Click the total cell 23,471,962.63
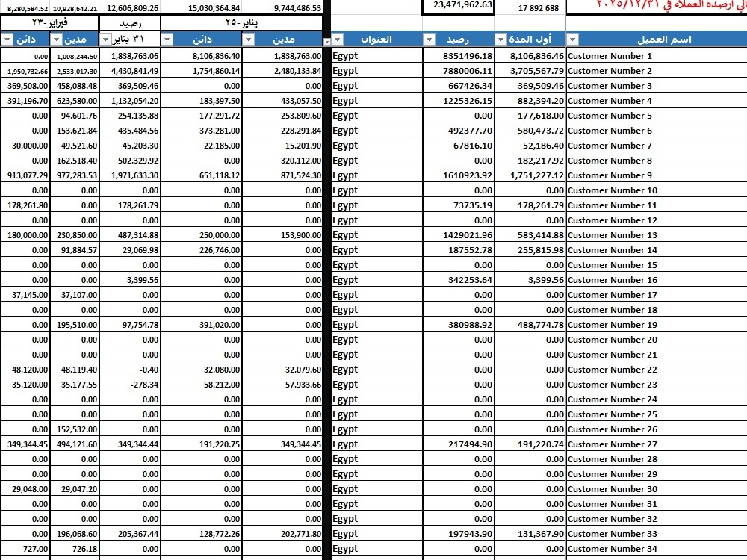747x560 pixels. pos(459,7)
